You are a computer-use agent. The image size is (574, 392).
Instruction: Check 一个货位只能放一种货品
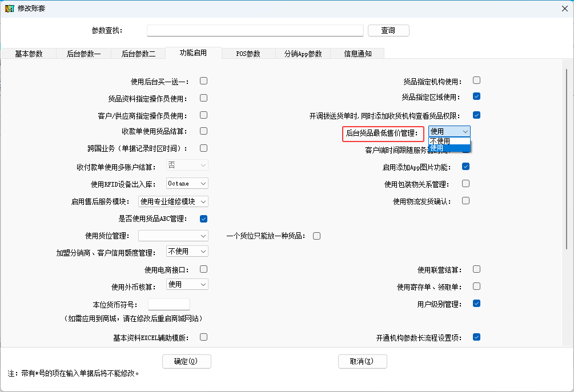click(316, 236)
